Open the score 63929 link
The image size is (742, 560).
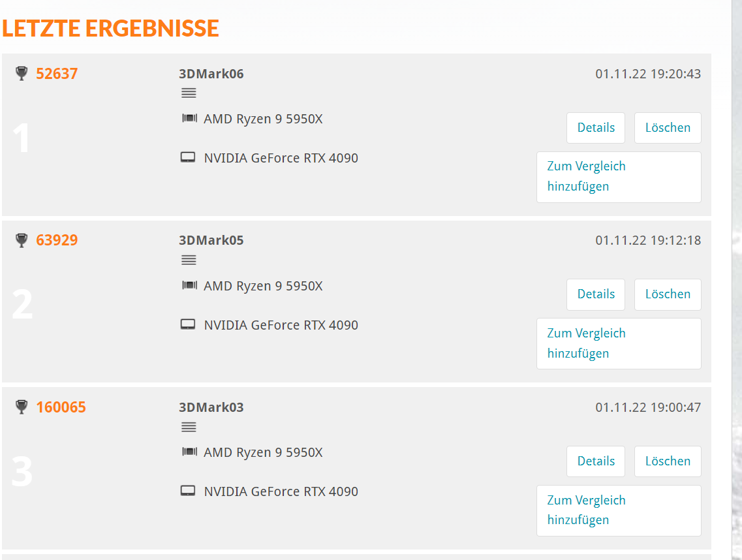(57, 240)
